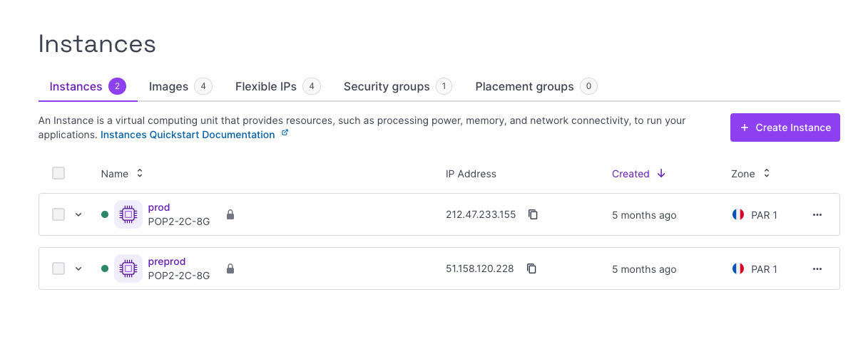
Task: Check the preprod instance checkbox
Action: point(58,269)
